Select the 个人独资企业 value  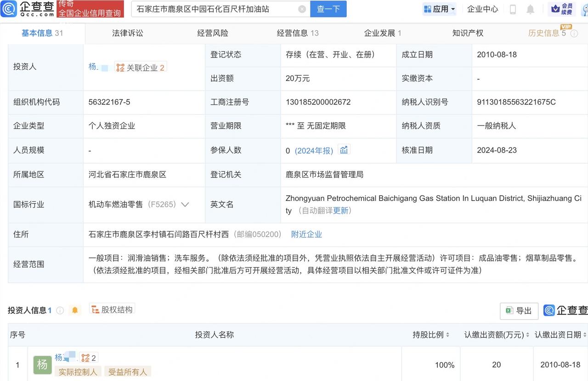pos(112,126)
